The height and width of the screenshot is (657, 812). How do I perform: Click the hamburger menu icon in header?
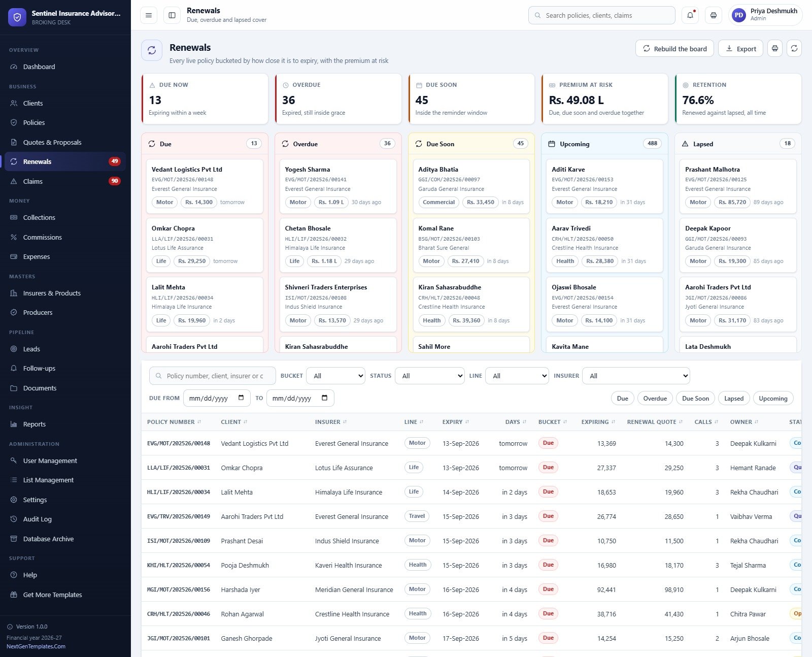148,15
